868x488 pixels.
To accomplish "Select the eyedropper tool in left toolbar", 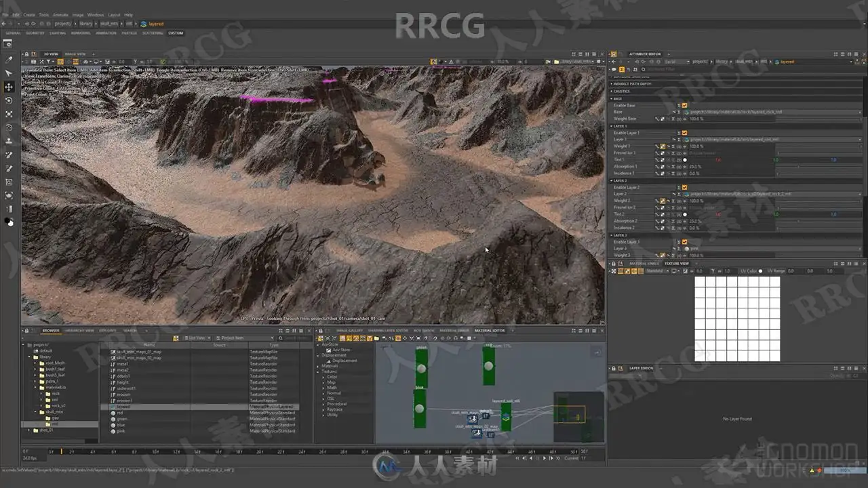I will (9, 60).
